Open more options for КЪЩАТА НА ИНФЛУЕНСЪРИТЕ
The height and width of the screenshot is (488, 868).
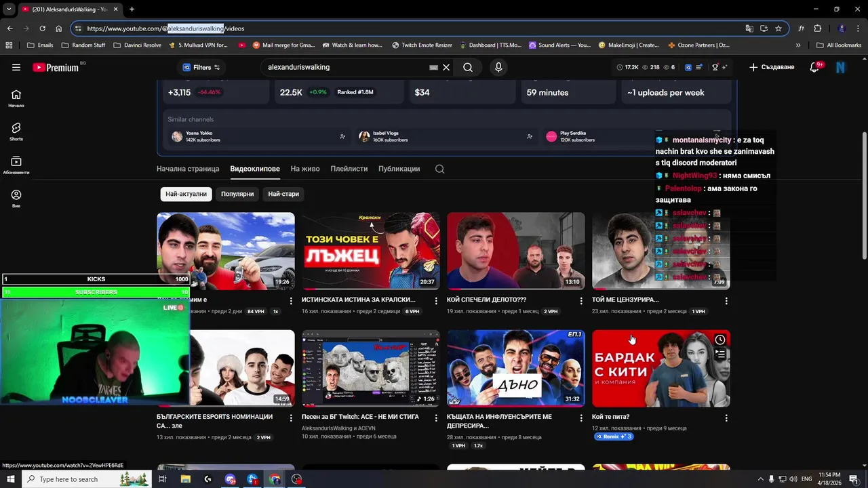tap(581, 418)
